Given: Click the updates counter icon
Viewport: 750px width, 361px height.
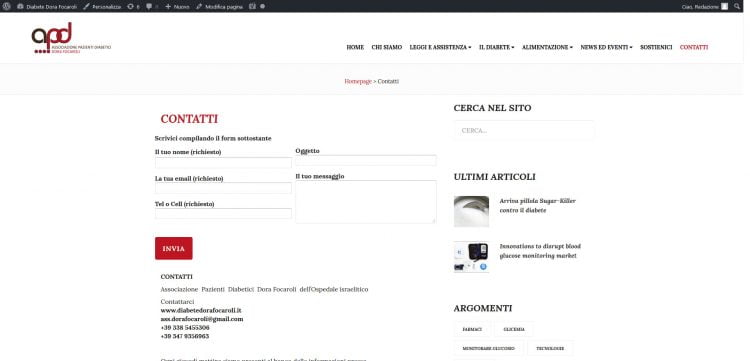Looking at the screenshot, I should coord(133,7).
